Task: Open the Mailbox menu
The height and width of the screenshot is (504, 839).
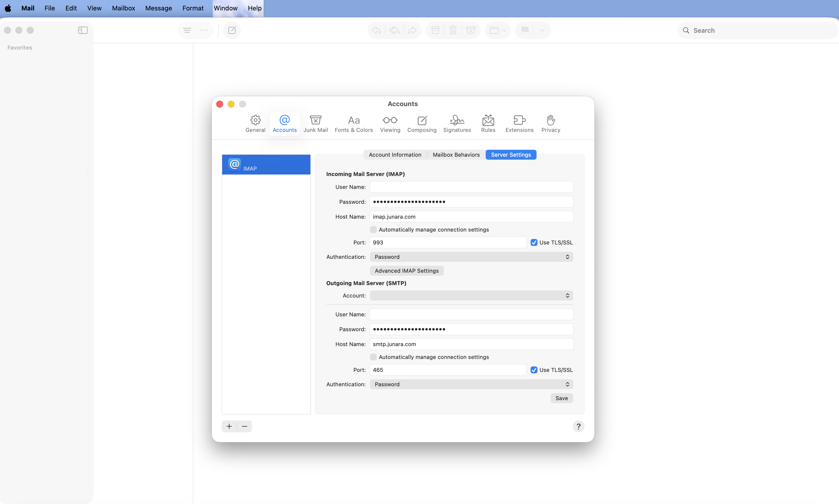Action: [x=123, y=8]
